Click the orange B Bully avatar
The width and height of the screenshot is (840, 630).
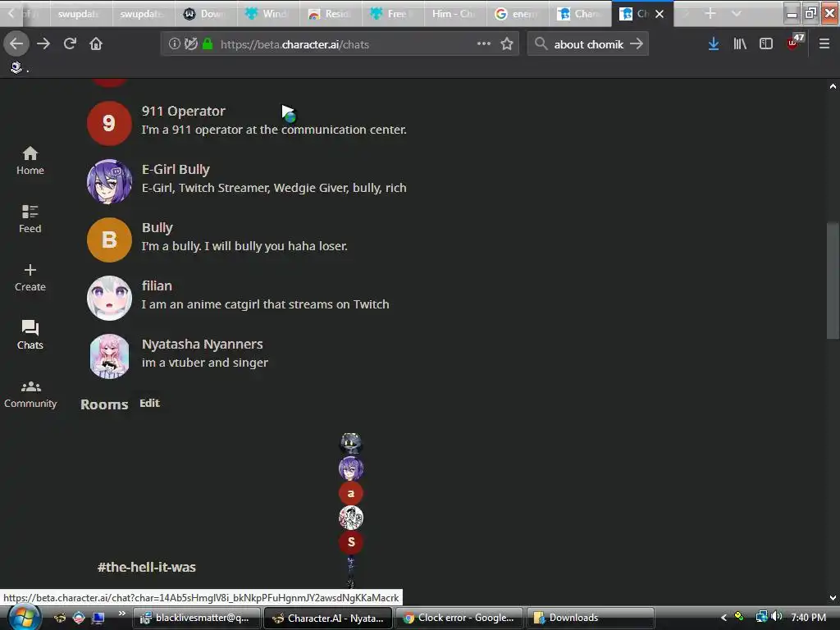point(109,240)
